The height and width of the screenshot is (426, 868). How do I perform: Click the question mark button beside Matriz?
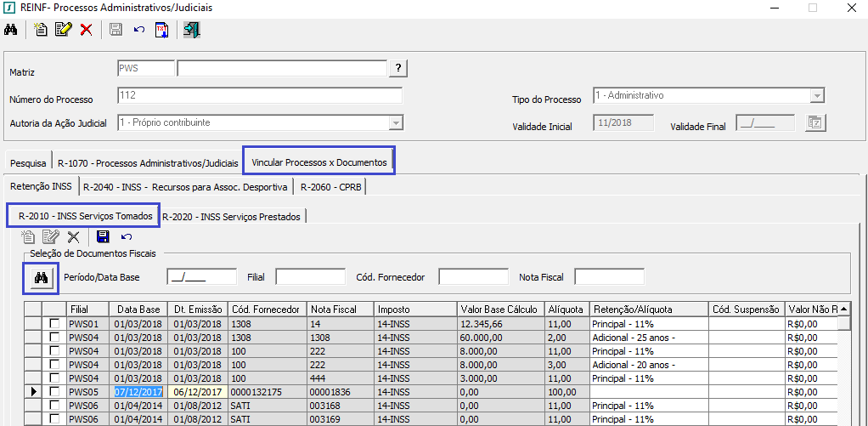397,69
